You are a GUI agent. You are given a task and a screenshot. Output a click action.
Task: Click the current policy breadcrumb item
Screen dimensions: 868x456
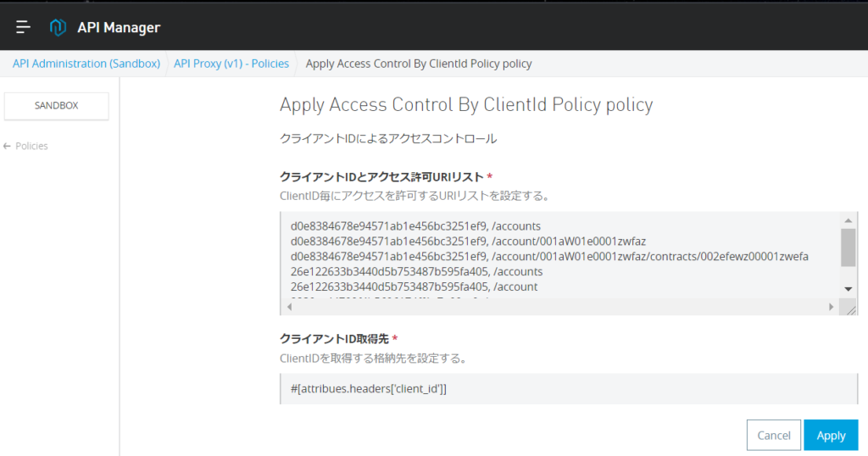418,64
